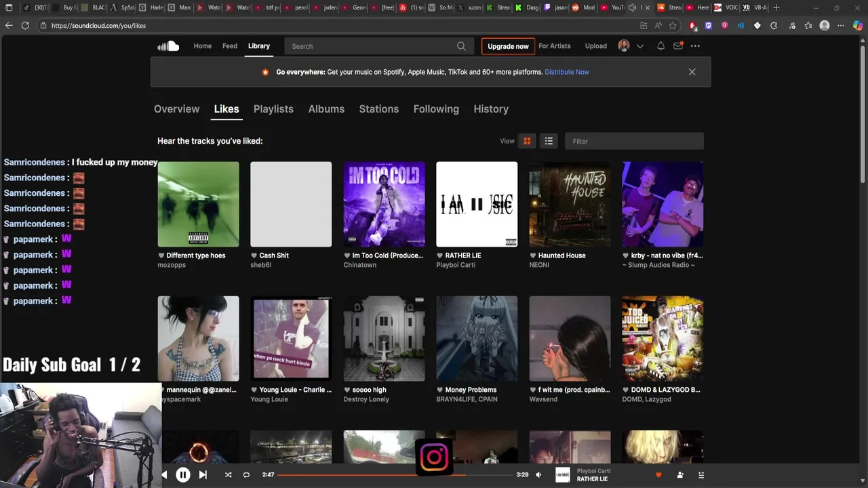This screenshot has height=488, width=868.
Task: Switch to grid view
Action: (x=527, y=141)
